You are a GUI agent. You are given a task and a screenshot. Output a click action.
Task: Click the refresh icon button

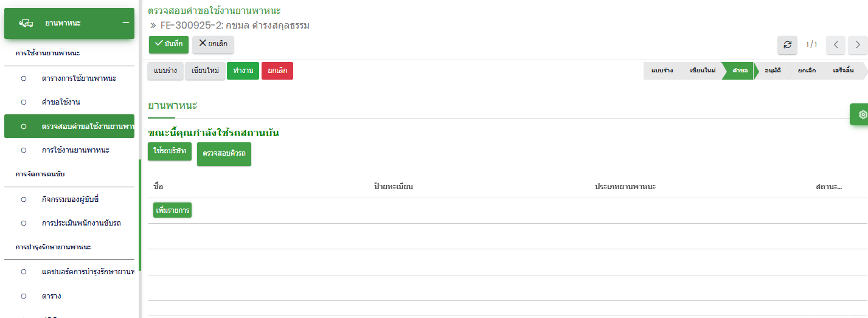(x=787, y=44)
